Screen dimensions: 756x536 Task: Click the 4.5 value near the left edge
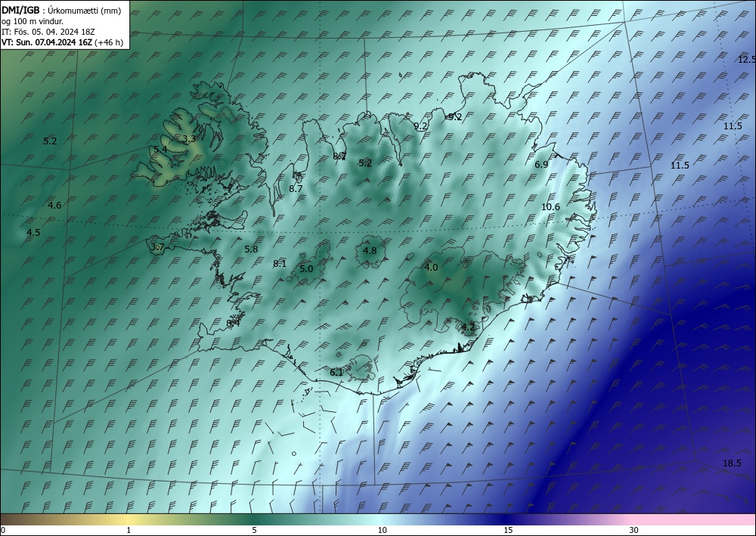tap(33, 232)
